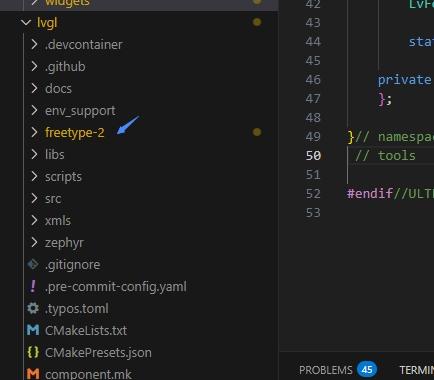Click the closing '};' on line 47
Viewport: 434px width, 380px height.
click(385, 99)
